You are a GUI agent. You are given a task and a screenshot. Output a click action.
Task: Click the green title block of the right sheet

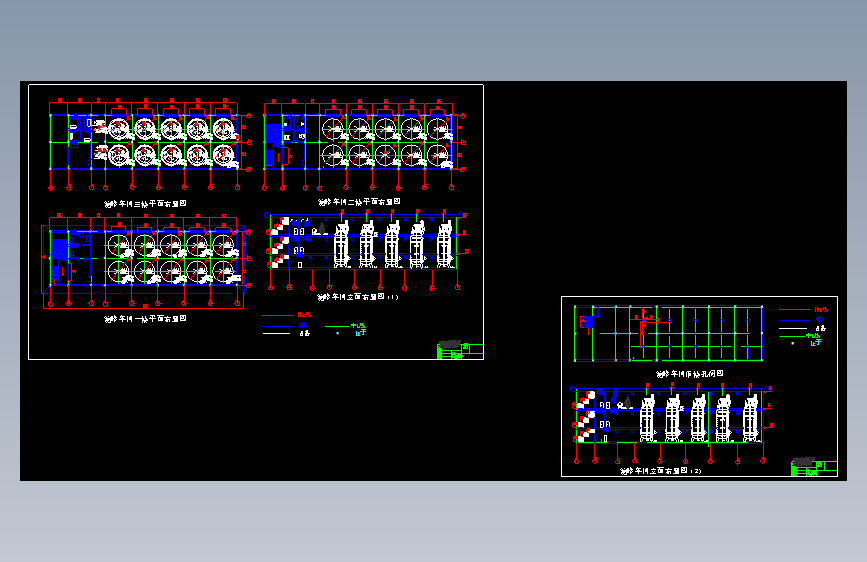(x=813, y=468)
